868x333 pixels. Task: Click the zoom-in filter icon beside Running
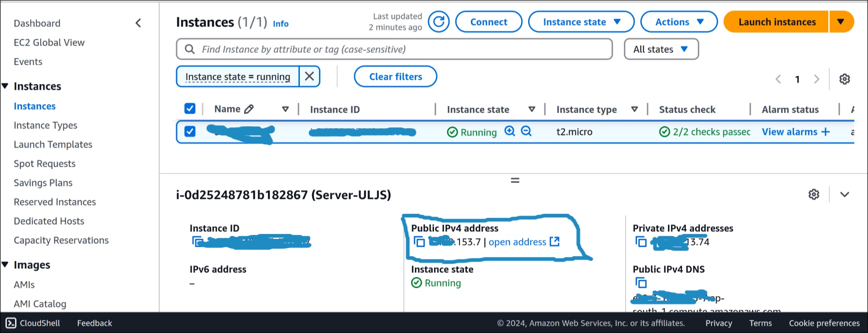(x=510, y=131)
